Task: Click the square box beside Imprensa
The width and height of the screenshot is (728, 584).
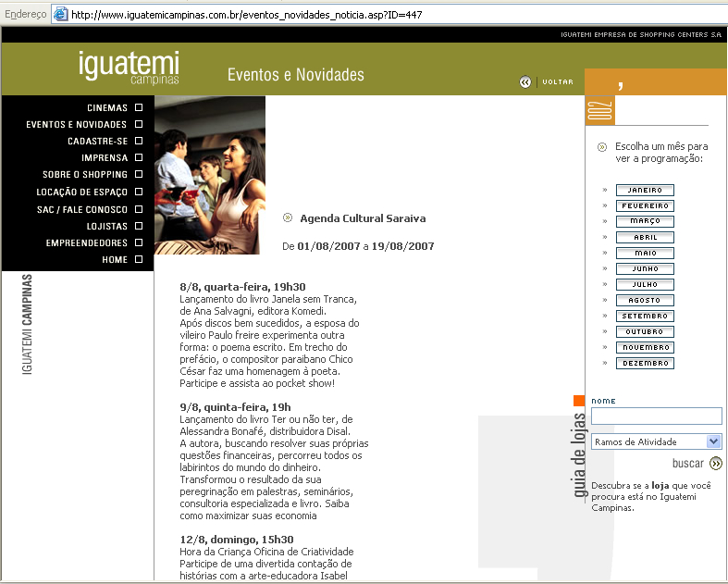Action: [139, 158]
